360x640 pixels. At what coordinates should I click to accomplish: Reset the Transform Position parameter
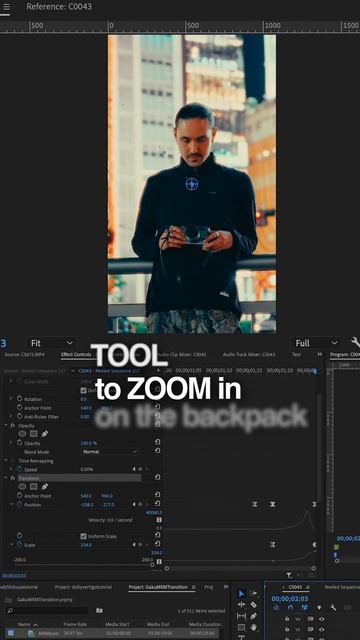(158, 504)
